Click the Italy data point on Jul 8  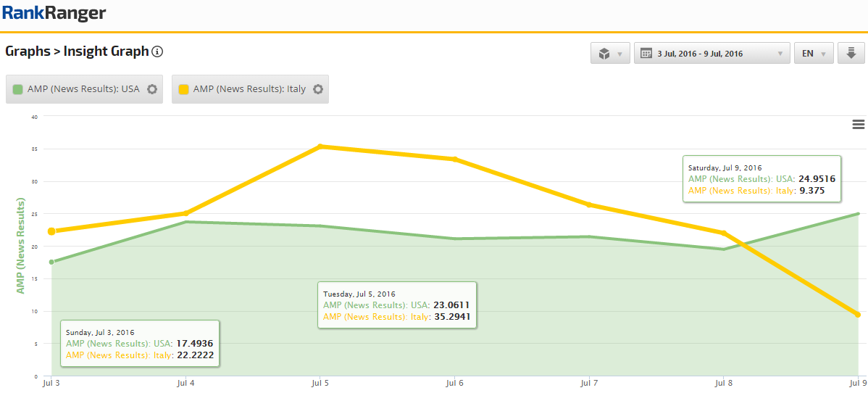click(723, 233)
